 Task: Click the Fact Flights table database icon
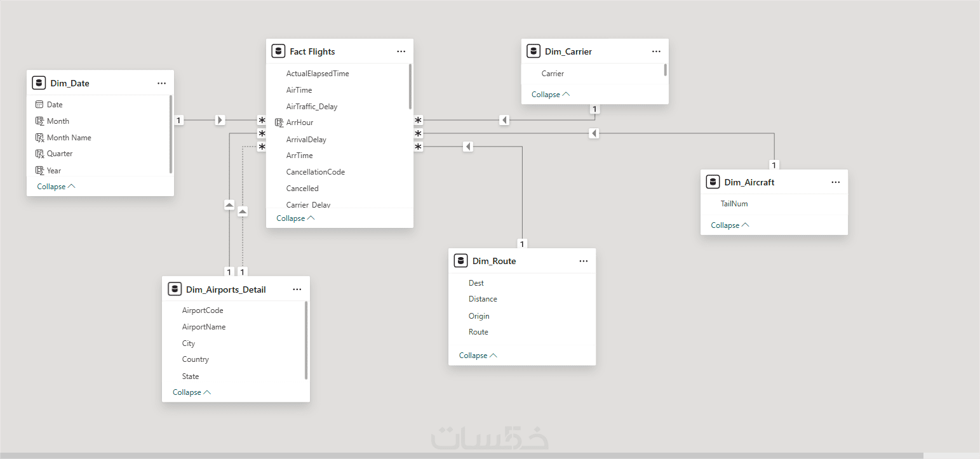click(x=278, y=51)
